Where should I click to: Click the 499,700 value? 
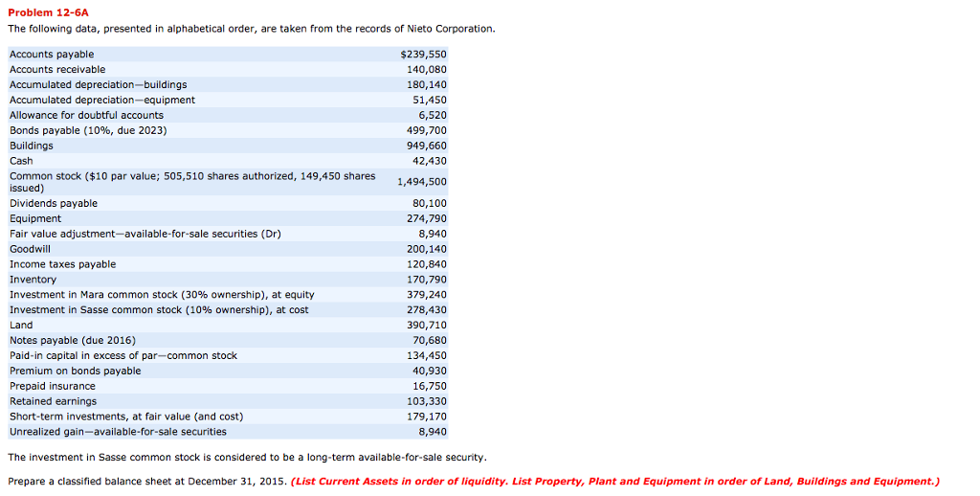[x=427, y=130]
